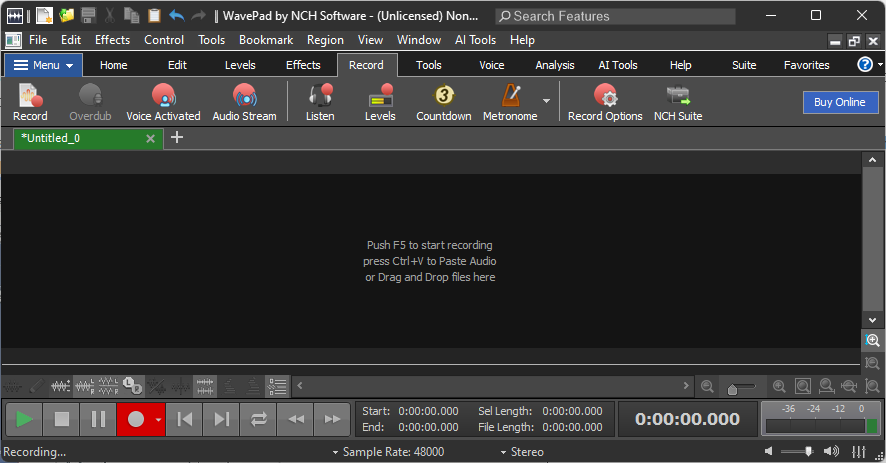Start Audio Stream recording

(x=244, y=102)
